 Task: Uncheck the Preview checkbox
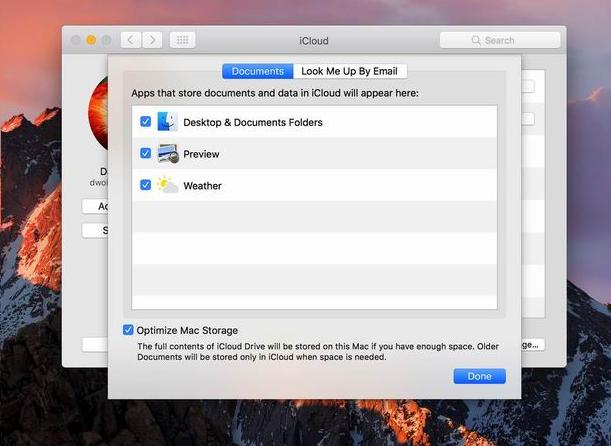145,153
